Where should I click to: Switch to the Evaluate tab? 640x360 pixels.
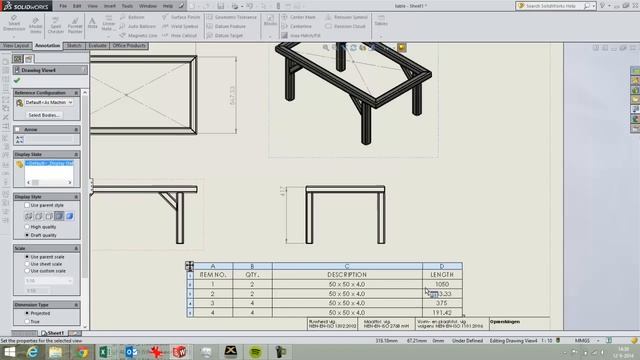pyautogui.click(x=98, y=46)
